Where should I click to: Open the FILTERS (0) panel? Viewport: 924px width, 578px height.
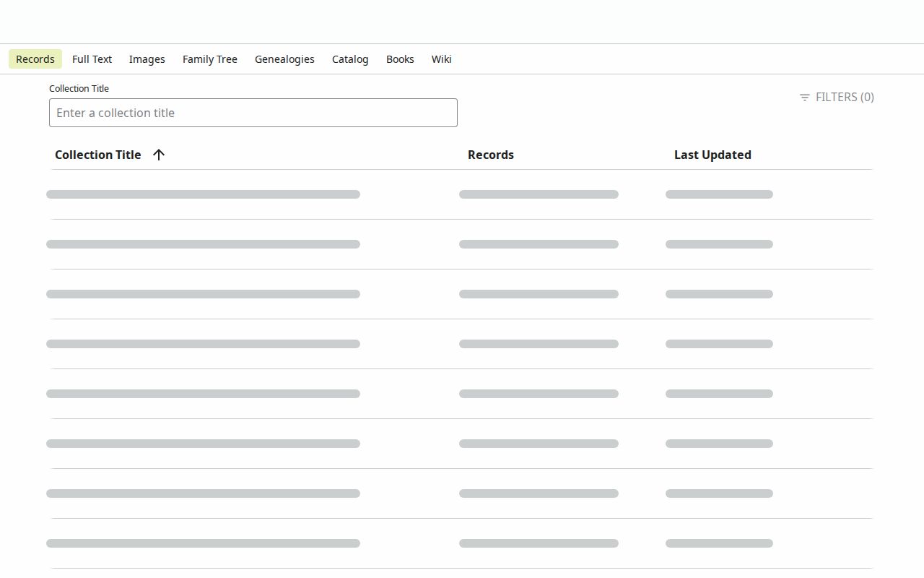(x=837, y=97)
